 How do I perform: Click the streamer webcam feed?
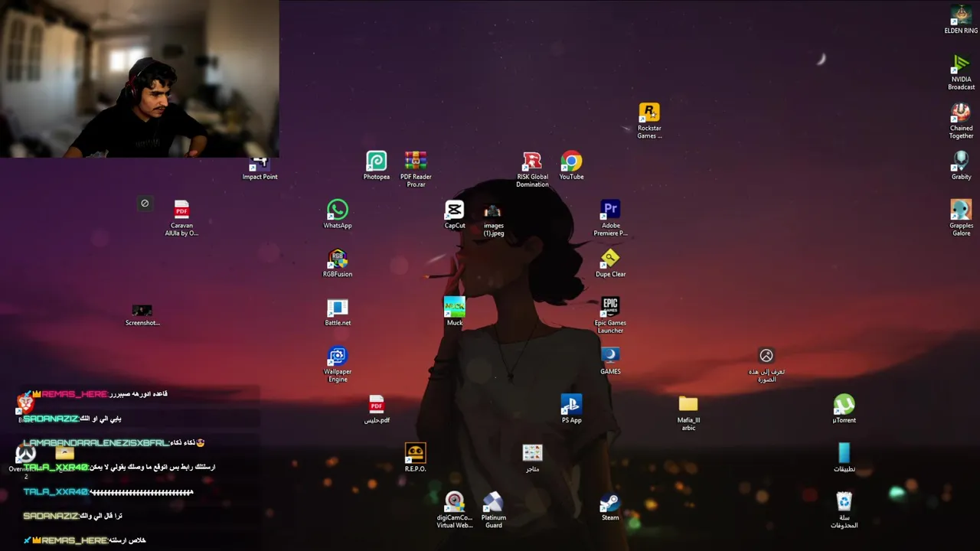139,79
